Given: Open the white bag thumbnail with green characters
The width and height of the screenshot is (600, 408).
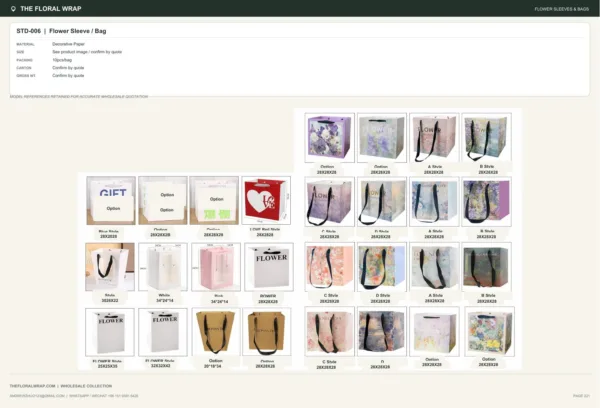Looking at the screenshot, I should click(x=214, y=200).
